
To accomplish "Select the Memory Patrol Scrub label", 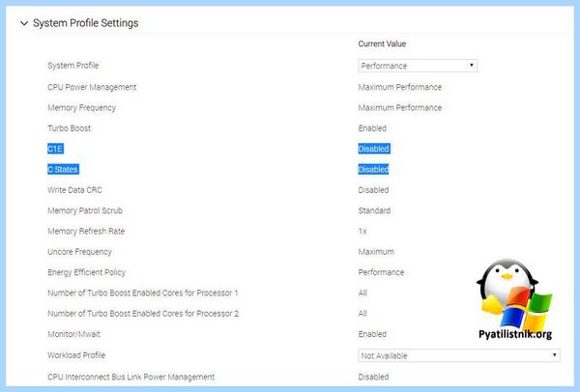I will 85,210.
